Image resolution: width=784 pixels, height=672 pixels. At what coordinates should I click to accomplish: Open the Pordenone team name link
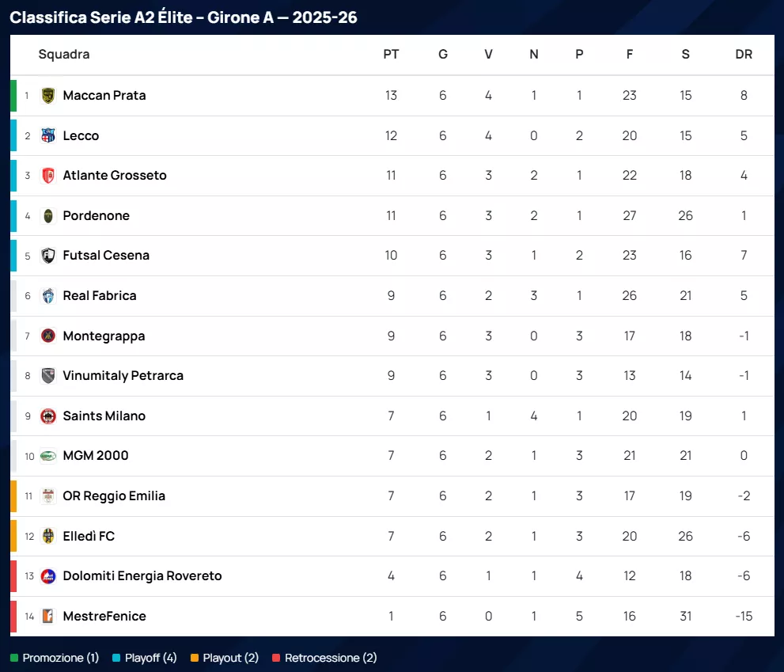(96, 215)
